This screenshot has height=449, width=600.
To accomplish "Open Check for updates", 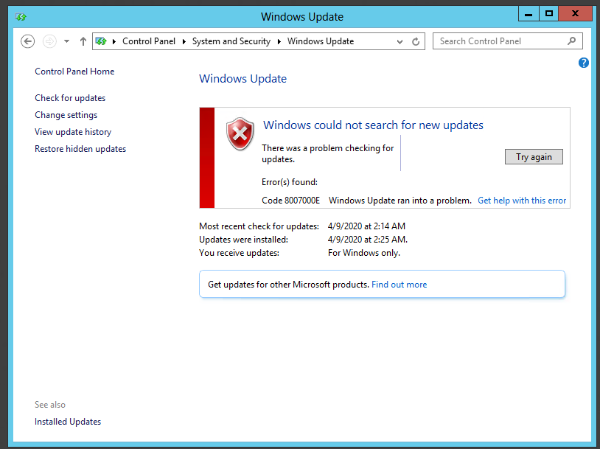I will pyautogui.click(x=69, y=98).
